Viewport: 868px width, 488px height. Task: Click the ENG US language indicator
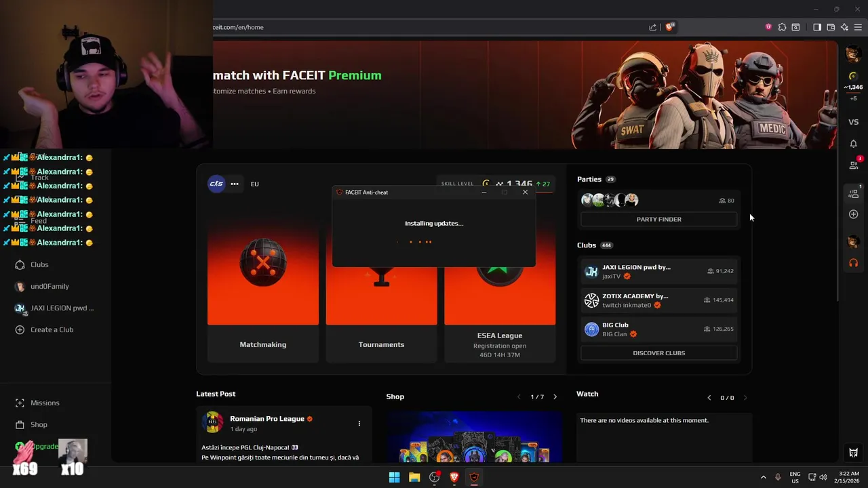(795, 477)
